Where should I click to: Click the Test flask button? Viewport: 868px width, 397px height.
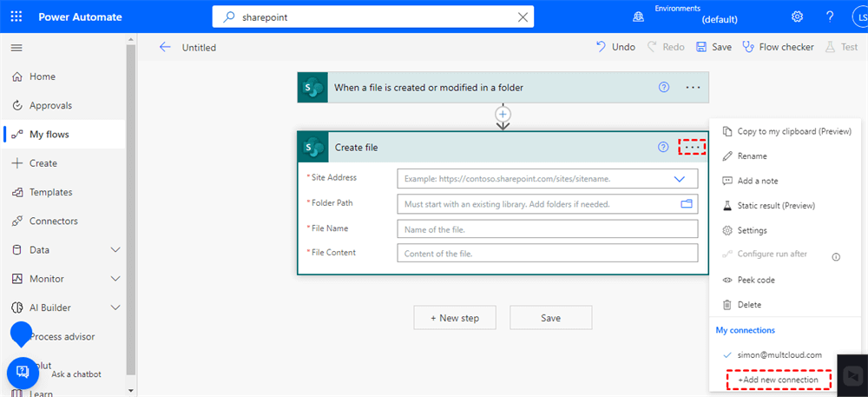point(841,47)
